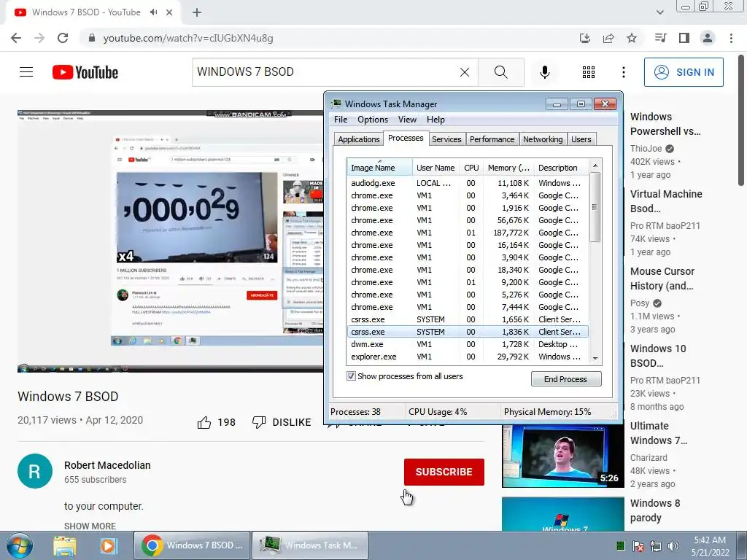
Task: Go to YouTube home via logo
Action: 85,72
